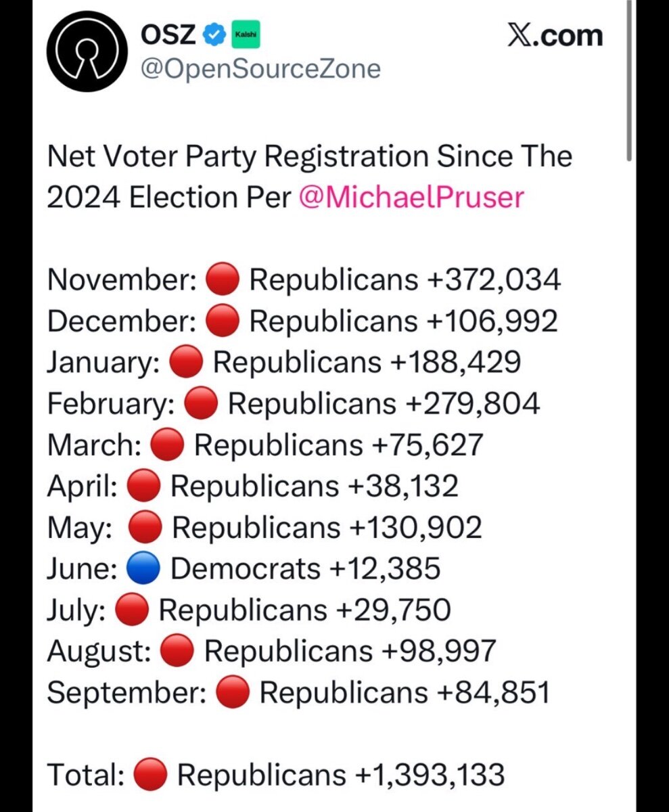Click the December +106,992 figure
This screenshot has width=669, height=812.
click(x=403, y=322)
